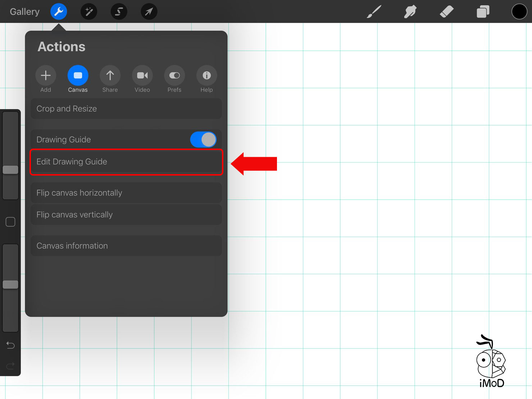Select the Transform arrow tool
Viewport: 532px width, 399px height.
(x=149, y=12)
